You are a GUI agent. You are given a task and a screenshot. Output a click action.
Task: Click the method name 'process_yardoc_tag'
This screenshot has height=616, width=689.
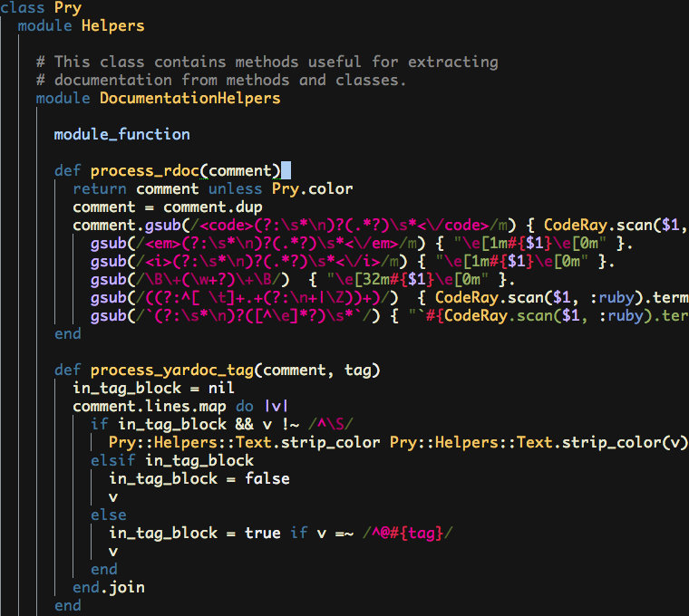coord(172,371)
